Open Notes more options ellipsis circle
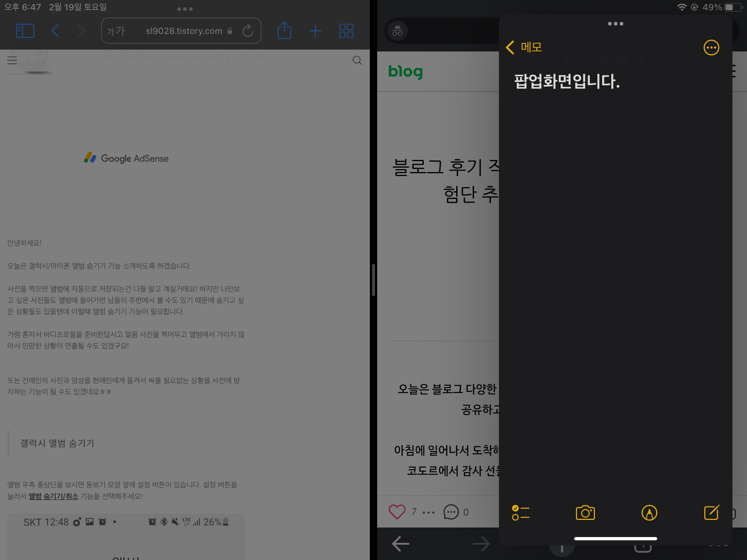 coord(711,48)
